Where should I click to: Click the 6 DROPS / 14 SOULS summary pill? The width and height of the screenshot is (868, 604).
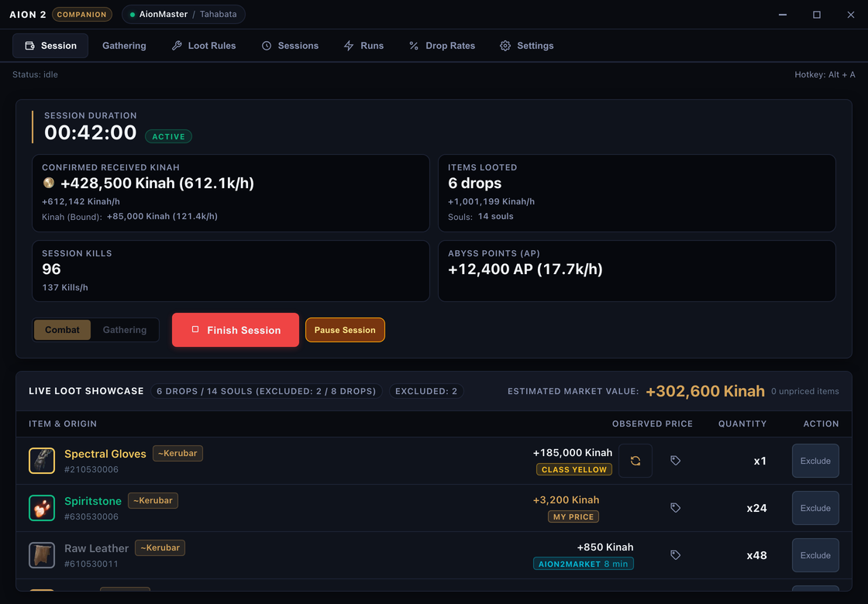[267, 391]
